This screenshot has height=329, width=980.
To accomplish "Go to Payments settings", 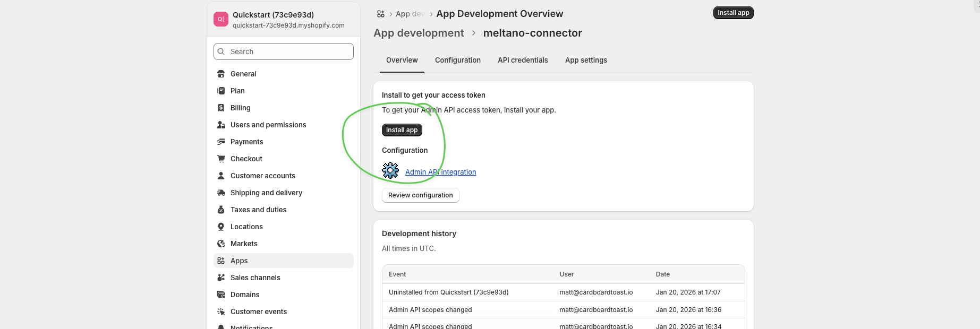I will [284, 142].
